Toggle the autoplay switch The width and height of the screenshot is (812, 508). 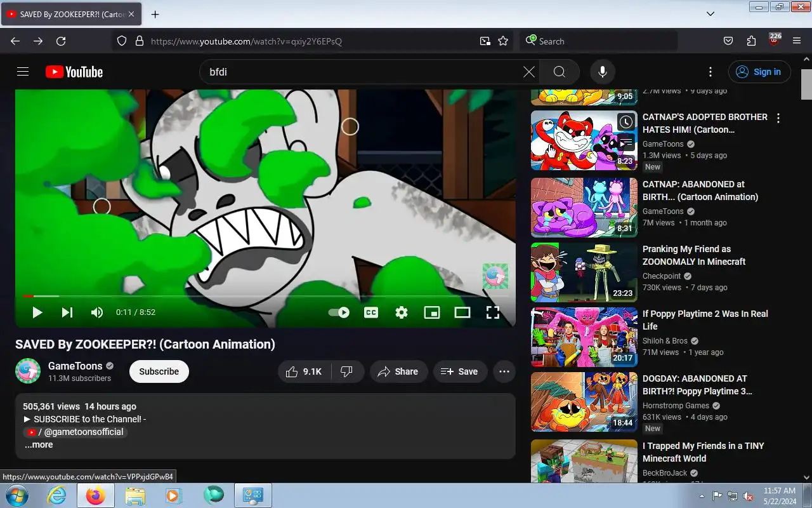click(x=339, y=312)
